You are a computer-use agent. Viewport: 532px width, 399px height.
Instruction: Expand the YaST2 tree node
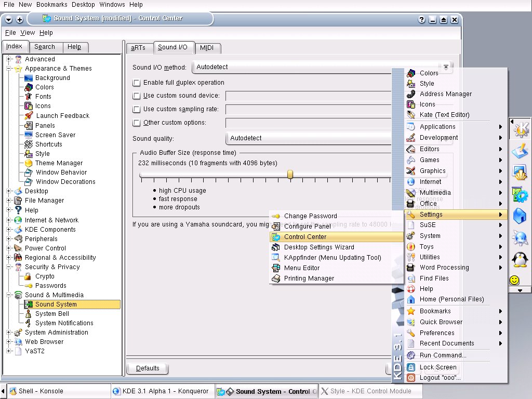pos(9,351)
